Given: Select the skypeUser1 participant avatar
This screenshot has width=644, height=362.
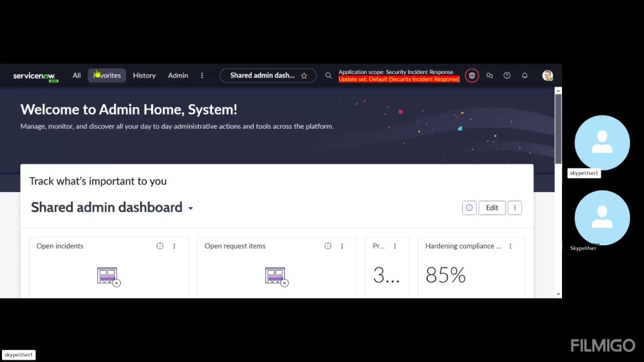Looking at the screenshot, I should tap(602, 143).
